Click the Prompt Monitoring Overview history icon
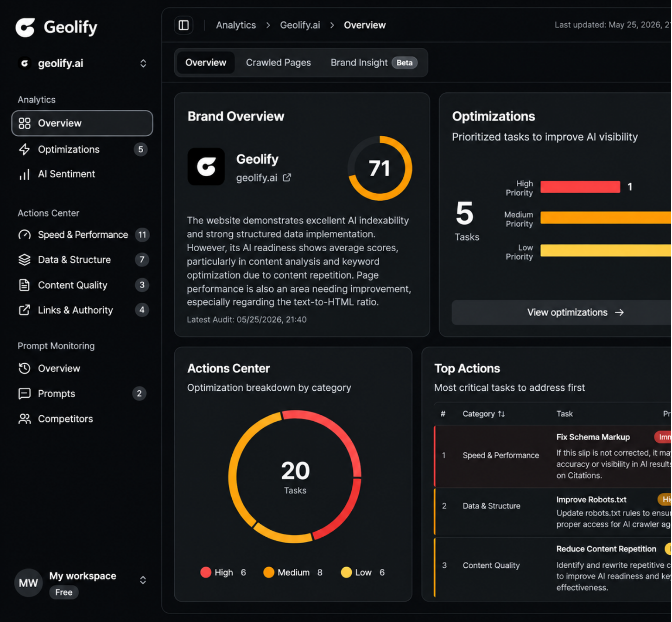The width and height of the screenshot is (672, 622). (25, 368)
